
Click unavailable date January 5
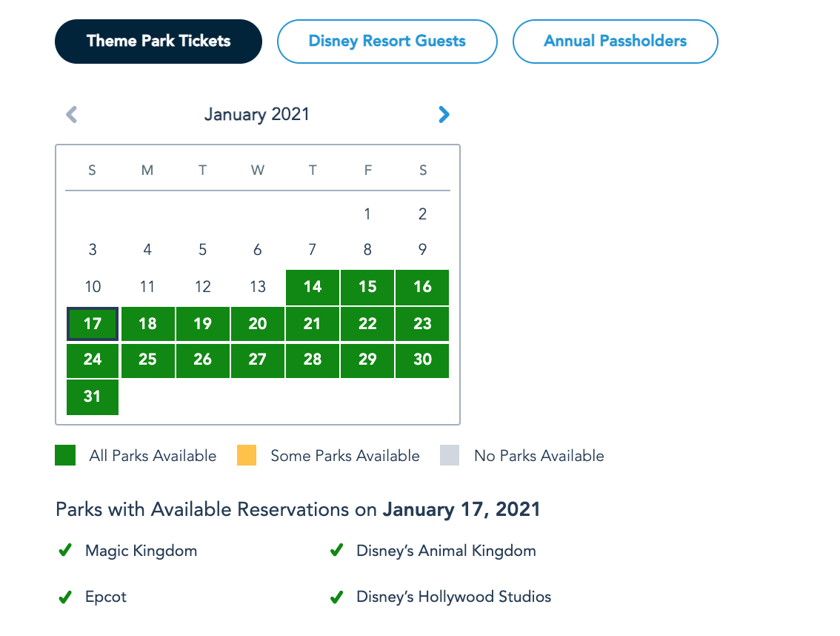(202, 250)
